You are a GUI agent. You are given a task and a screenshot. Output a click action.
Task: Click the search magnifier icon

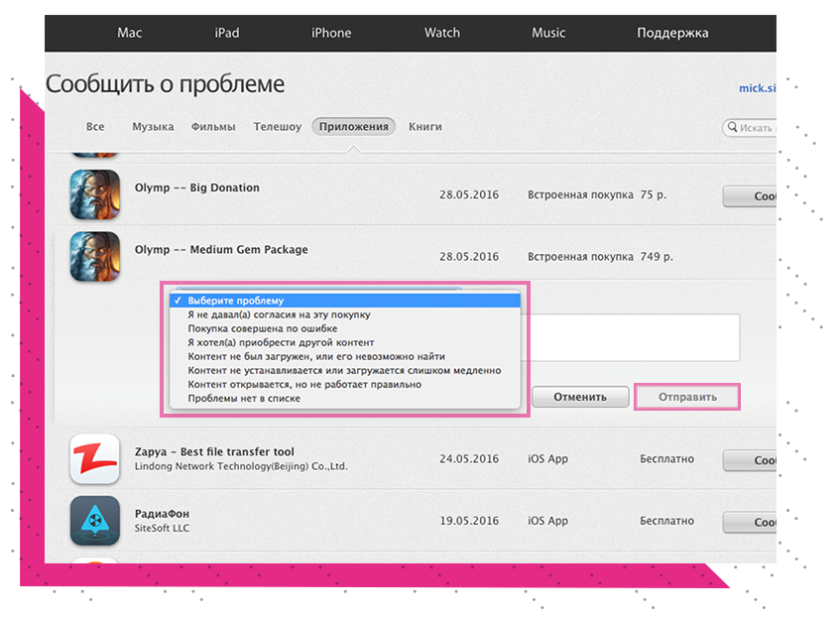pos(732,128)
